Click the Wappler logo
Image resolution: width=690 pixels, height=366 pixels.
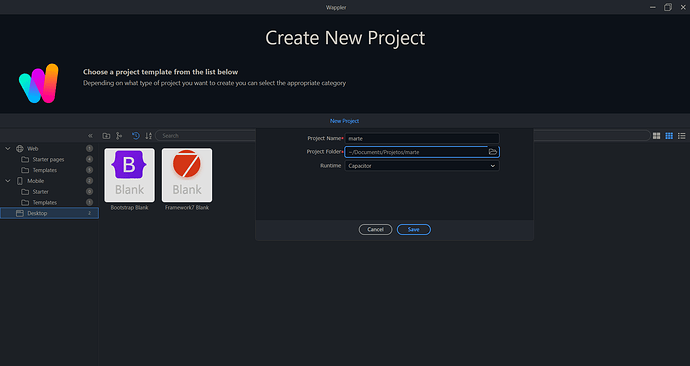pyautogui.click(x=39, y=84)
